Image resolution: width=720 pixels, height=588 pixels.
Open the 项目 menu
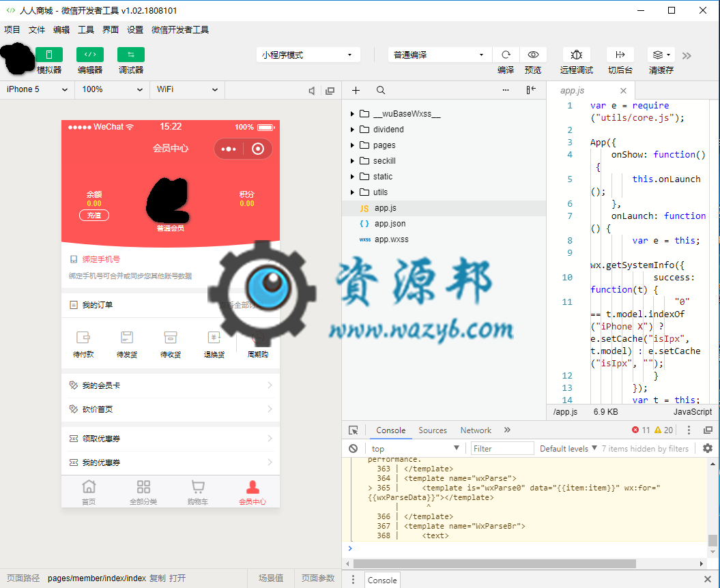coord(12,30)
